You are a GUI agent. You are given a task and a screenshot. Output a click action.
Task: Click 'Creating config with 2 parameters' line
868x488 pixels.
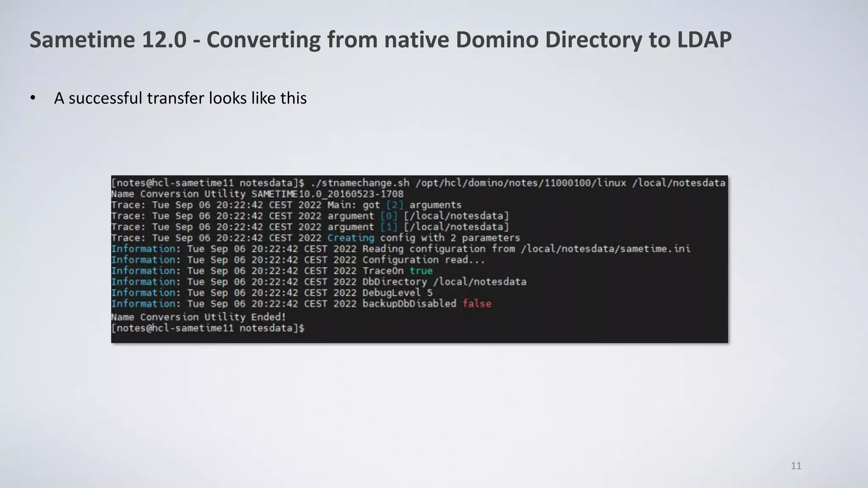315,238
